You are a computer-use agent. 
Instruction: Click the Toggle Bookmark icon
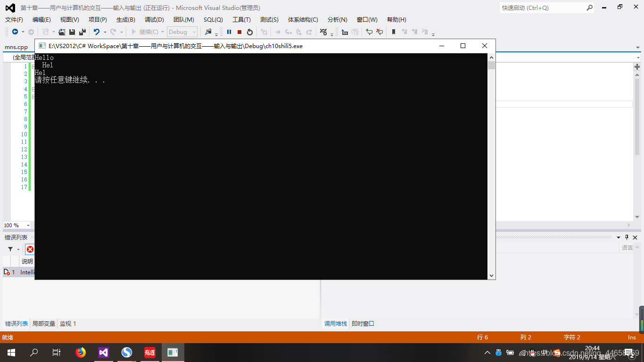[394, 32]
